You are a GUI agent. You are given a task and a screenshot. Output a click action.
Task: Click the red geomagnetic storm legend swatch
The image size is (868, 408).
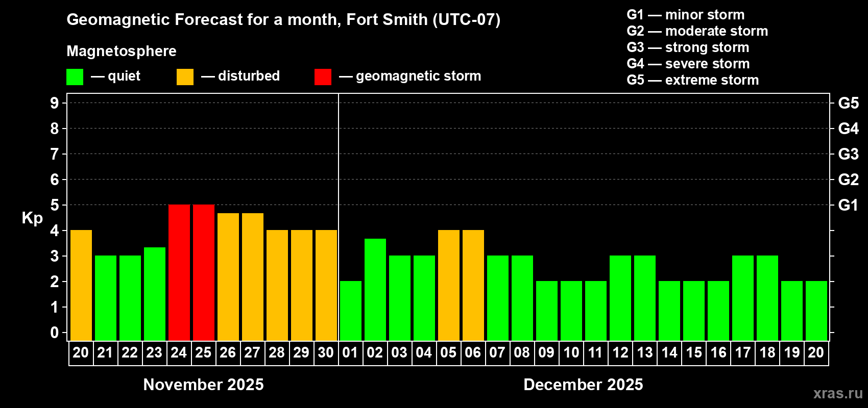pyautogui.click(x=323, y=77)
